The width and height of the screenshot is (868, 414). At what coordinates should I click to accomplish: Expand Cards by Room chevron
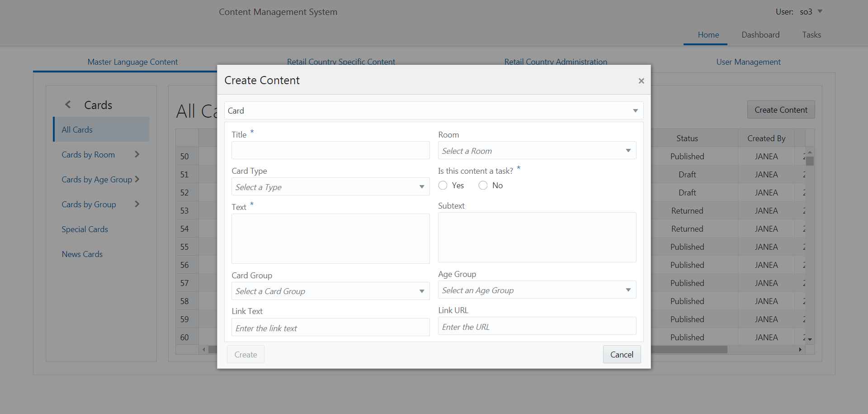coord(137,154)
